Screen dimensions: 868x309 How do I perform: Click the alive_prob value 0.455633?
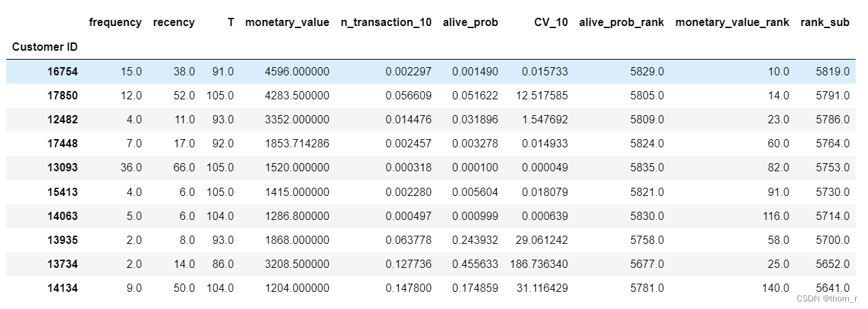click(475, 264)
